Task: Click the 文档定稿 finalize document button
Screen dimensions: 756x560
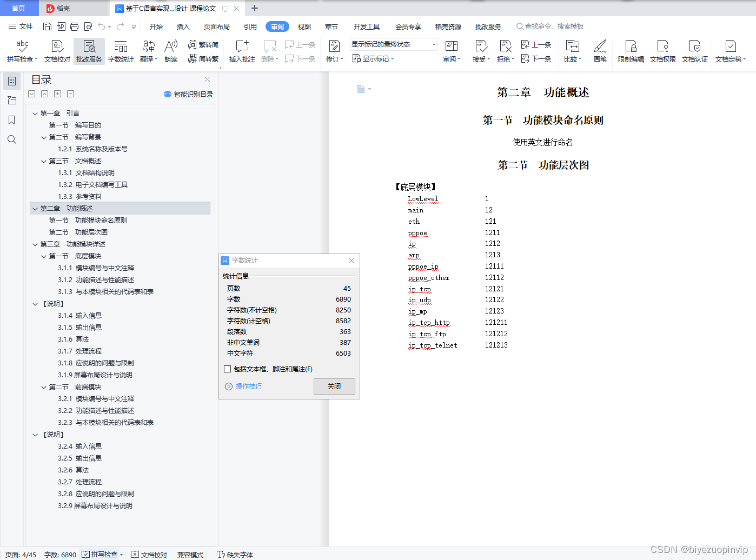Action: point(730,51)
